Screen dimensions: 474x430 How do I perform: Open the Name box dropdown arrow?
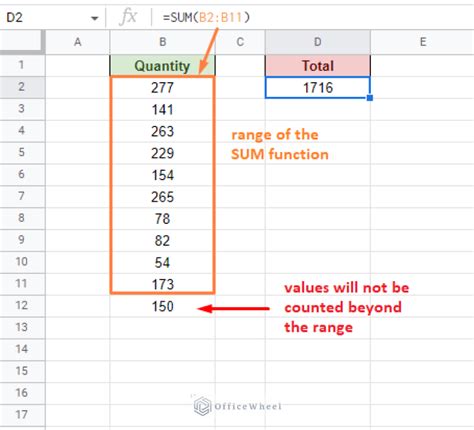click(95, 18)
